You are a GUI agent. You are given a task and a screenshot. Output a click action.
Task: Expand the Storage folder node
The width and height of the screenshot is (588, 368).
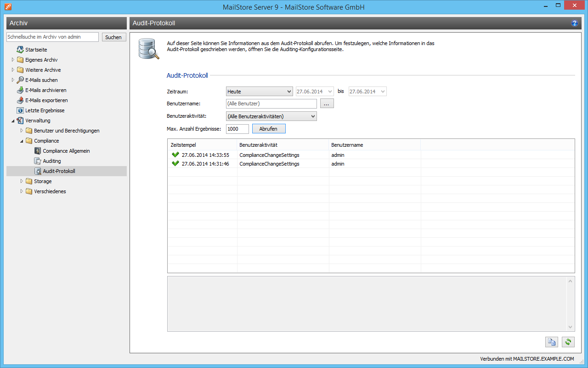pyautogui.click(x=22, y=181)
